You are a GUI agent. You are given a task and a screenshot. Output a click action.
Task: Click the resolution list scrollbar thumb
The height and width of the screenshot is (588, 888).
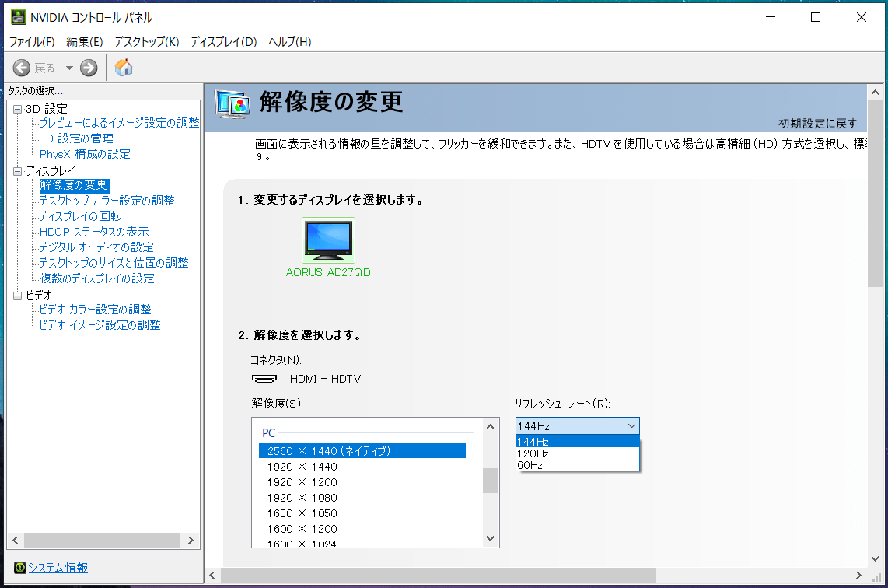click(491, 481)
